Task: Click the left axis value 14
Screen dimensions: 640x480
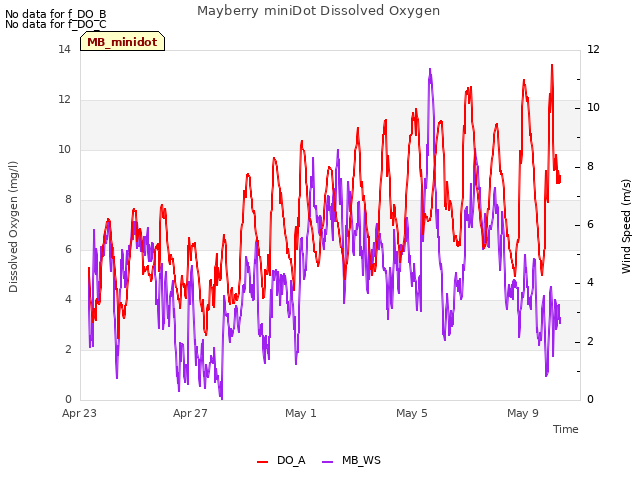Action: coord(64,50)
